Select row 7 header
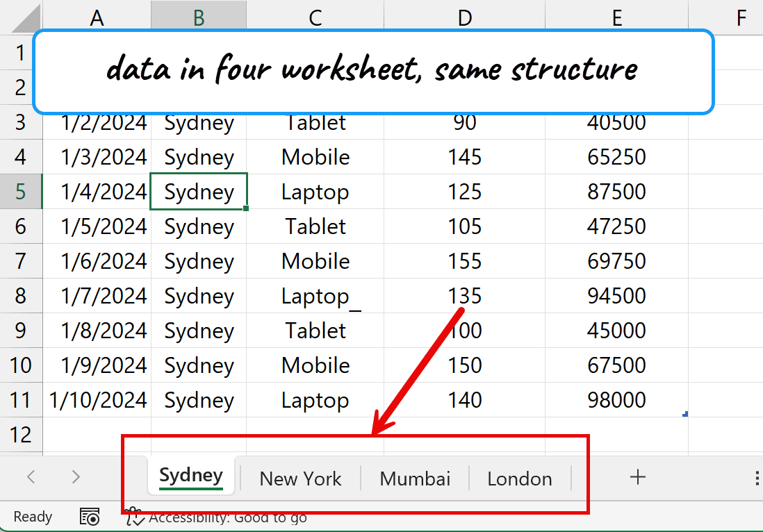The width and height of the screenshot is (763, 532). 20,261
